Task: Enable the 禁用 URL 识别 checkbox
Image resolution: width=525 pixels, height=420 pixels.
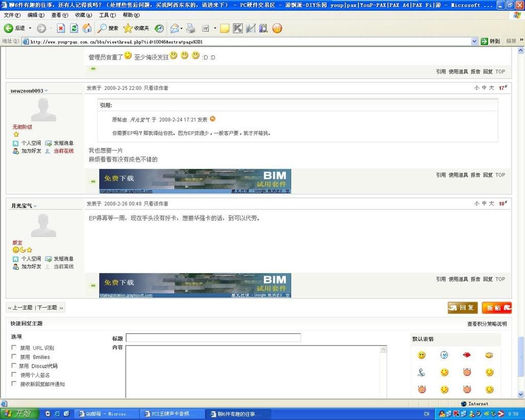Action: 14,348
